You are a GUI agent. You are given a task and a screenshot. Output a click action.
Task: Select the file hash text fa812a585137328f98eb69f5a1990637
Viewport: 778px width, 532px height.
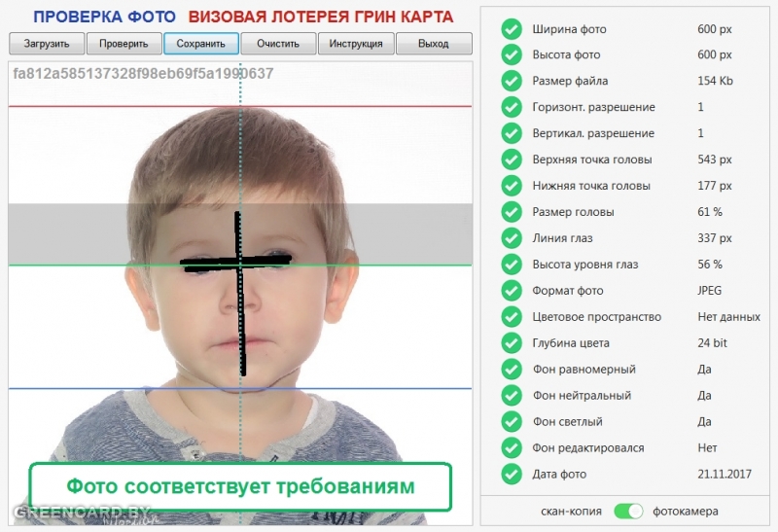pyautogui.click(x=143, y=74)
